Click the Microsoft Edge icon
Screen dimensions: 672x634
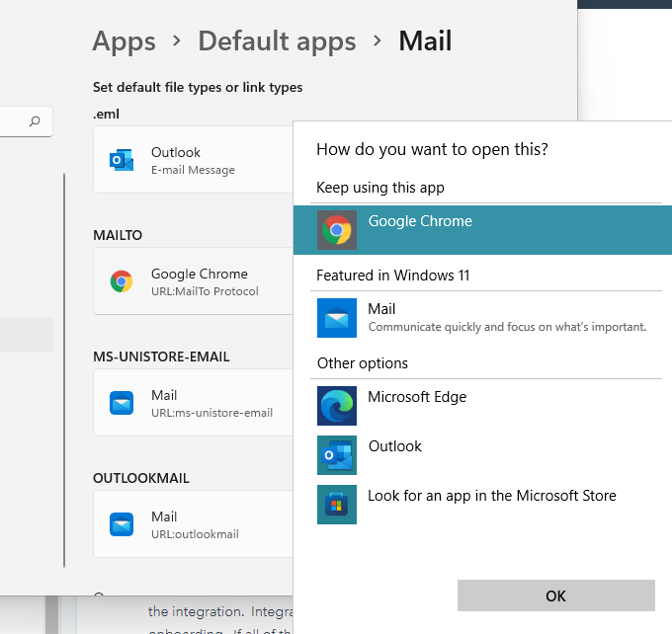pos(336,406)
